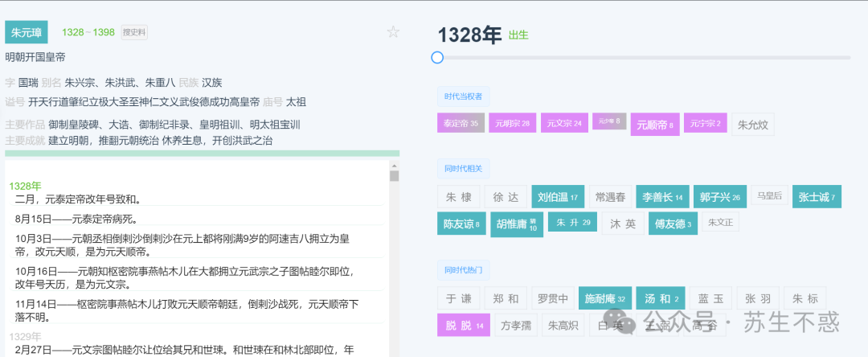Select the 方孝孺 tag
Screen dimensions: 868x357
[x=516, y=325]
